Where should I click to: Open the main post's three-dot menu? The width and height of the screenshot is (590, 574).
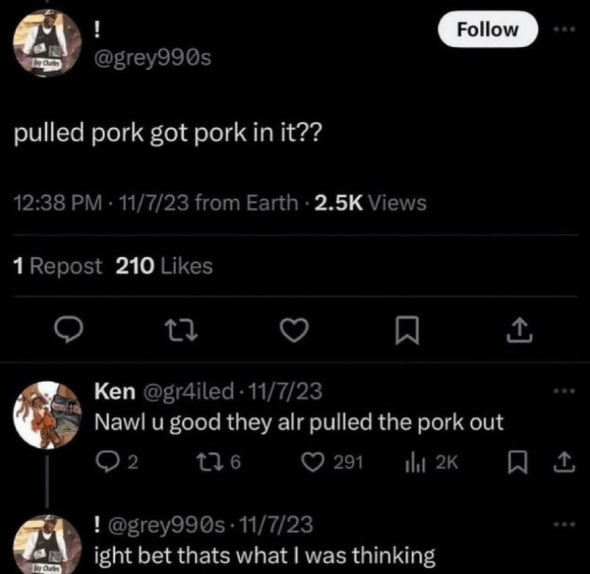click(x=564, y=29)
